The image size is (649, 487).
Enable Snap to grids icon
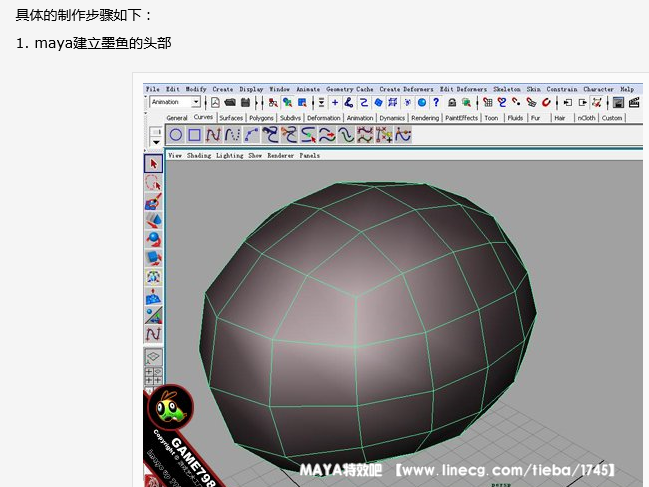click(488, 102)
